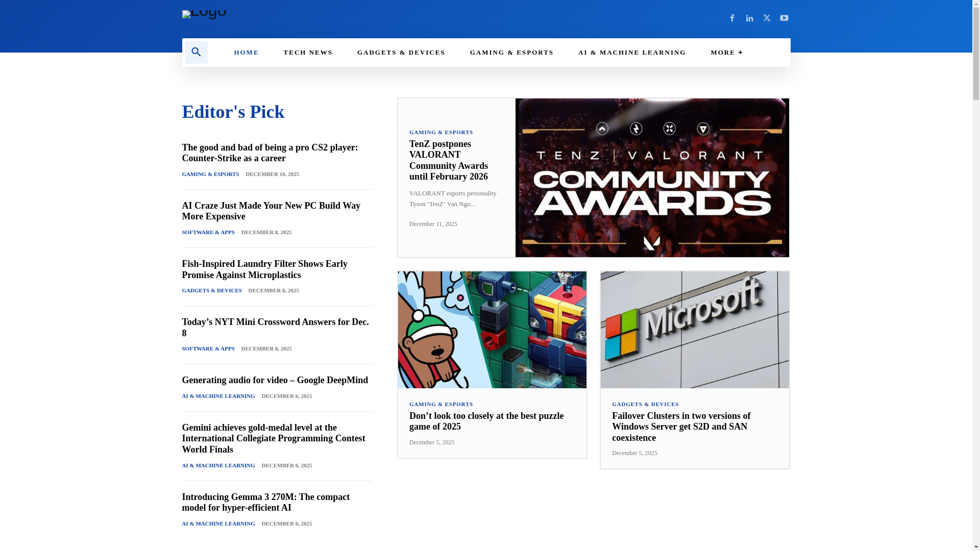Open the LinkedIn social icon

click(749, 18)
